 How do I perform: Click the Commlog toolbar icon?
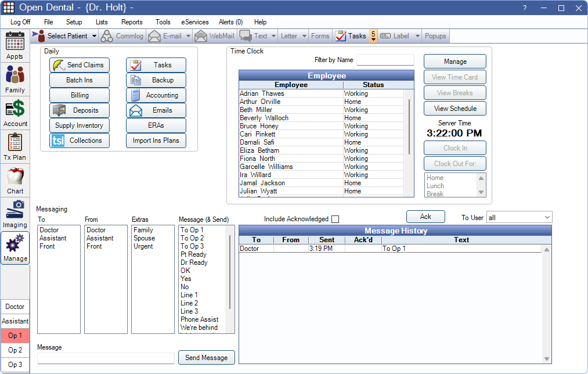[107, 36]
